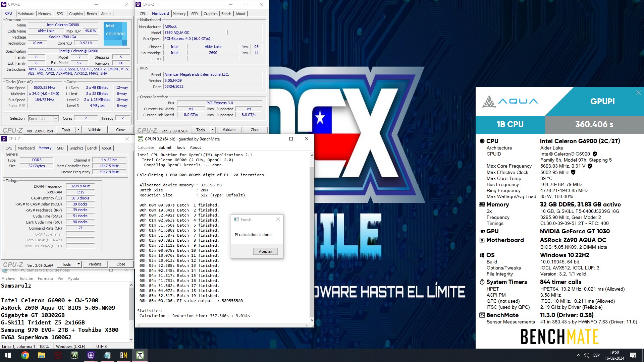This screenshot has height=362, width=644.
Task: Open the notification center icon
Action: click(x=633, y=355)
